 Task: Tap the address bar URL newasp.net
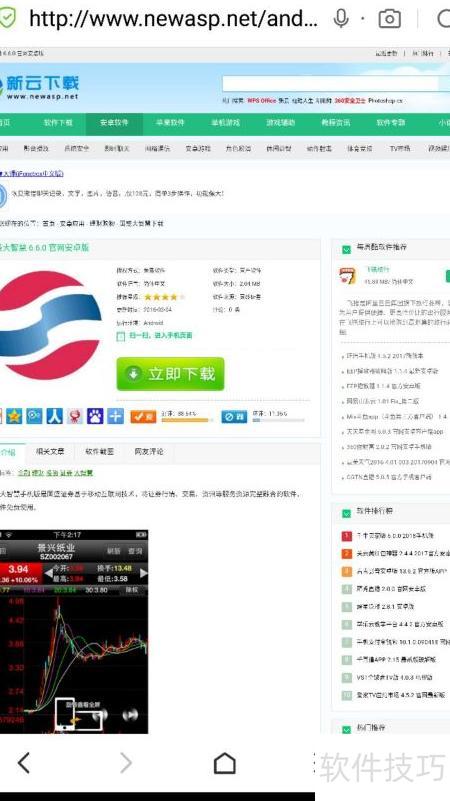point(174,19)
